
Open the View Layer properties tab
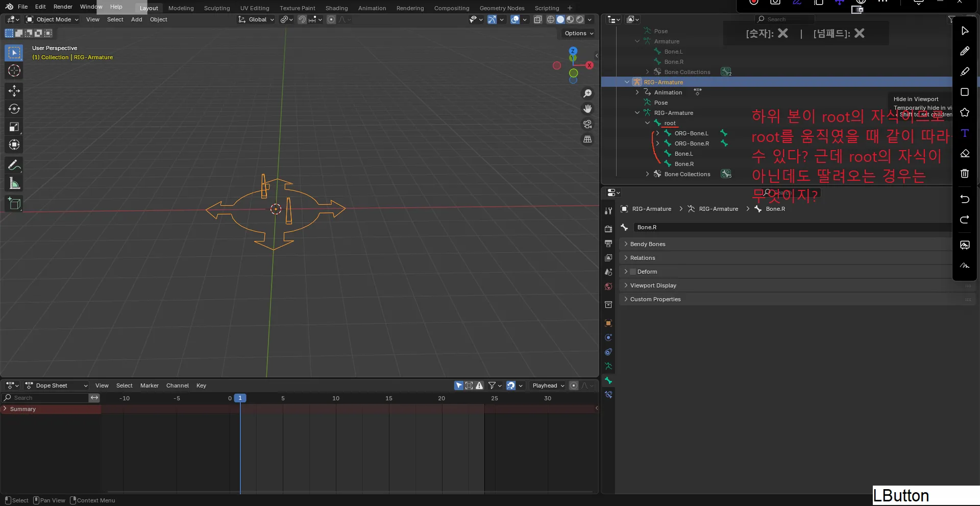608,258
